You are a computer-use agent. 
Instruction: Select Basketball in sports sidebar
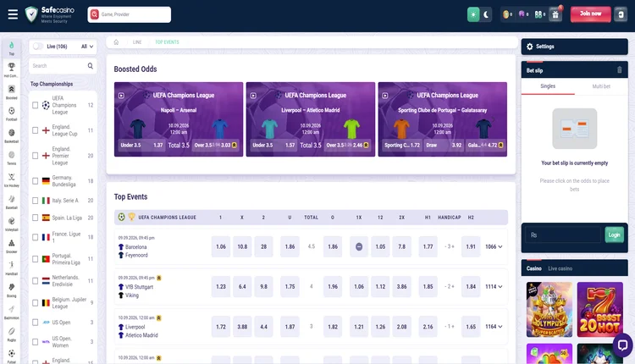tap(11, 135)
